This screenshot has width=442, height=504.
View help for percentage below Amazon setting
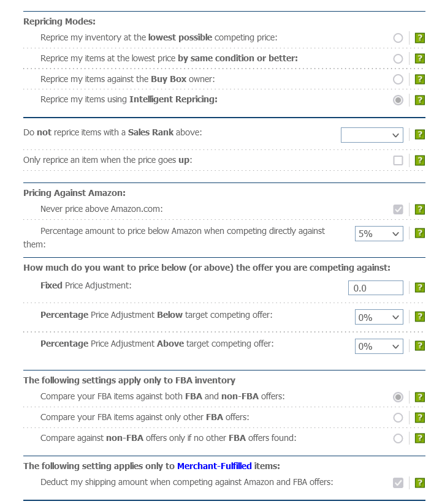pyautogui.click(x=419, y=233)
